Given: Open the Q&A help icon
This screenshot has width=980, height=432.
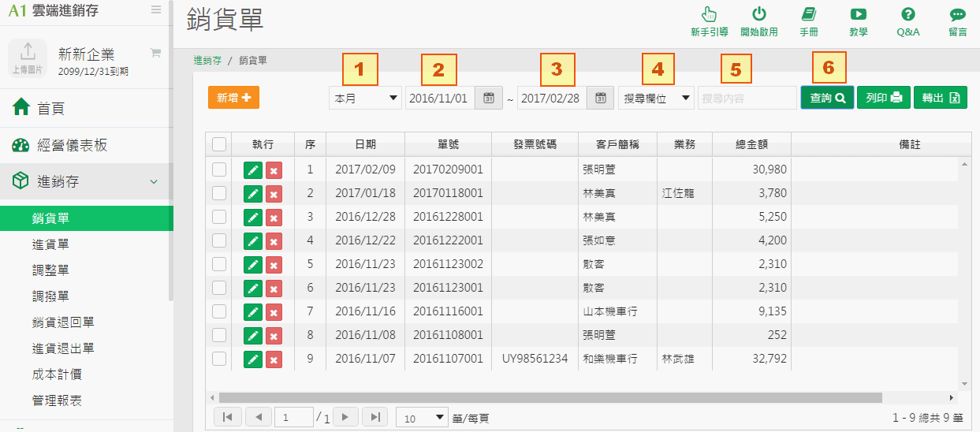Looking at the screenshot, I should click(x=908, y=14).
